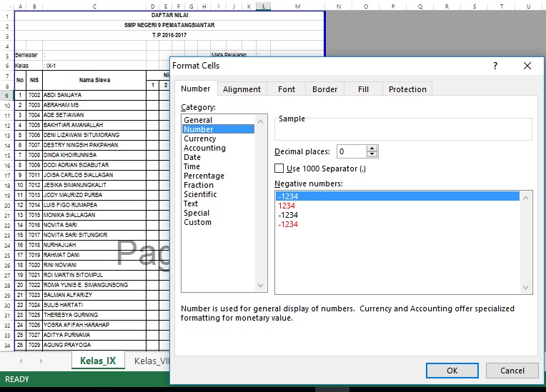The height and width of the screenshot is (392, 546).
Task: Cancel the Format Cells dialog
Action: [512, 371]
